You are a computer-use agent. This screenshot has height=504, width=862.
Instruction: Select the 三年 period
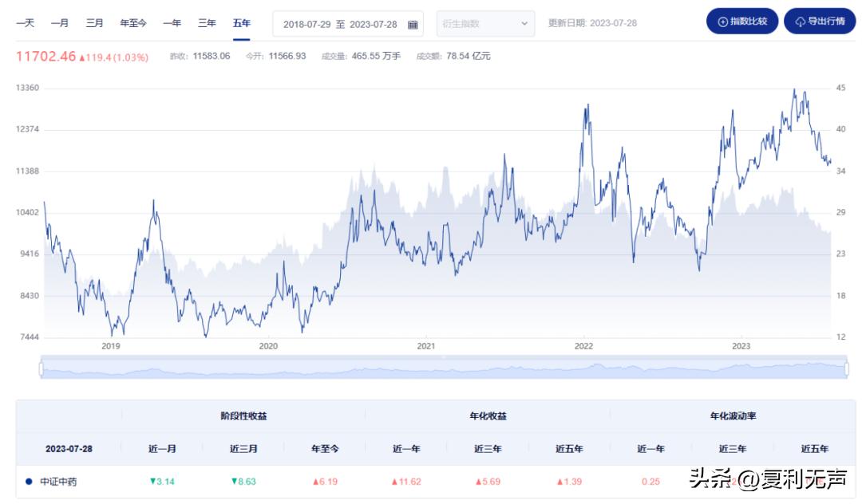click(x=206, y=24)
